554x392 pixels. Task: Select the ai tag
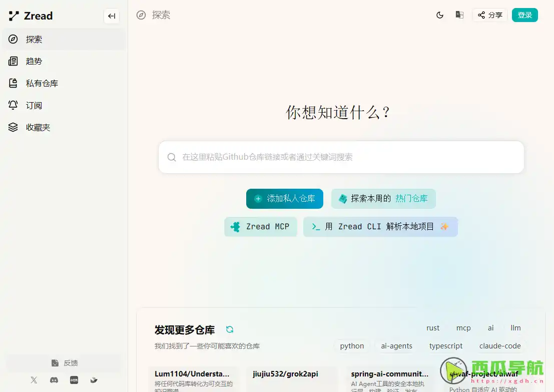[491, 328]
